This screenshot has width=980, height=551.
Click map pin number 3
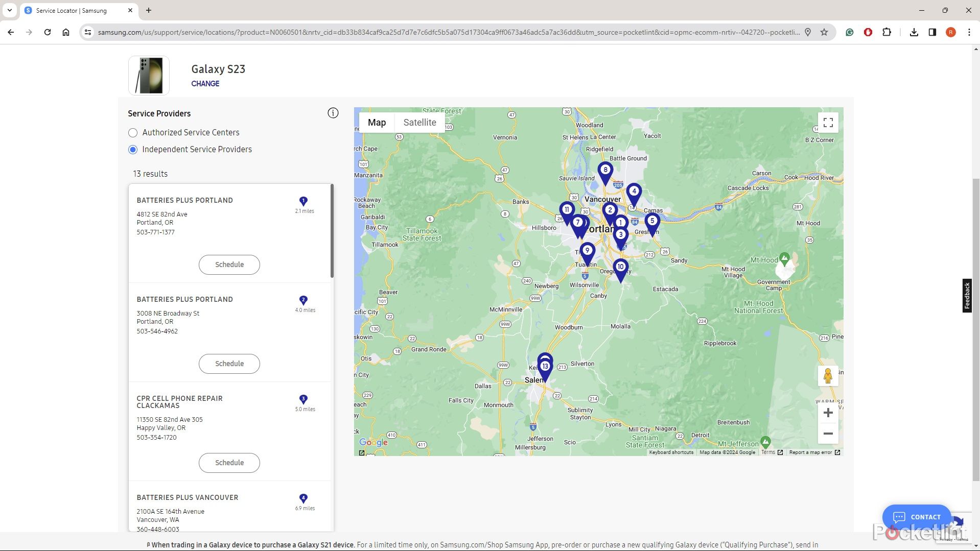pos(620,237)
